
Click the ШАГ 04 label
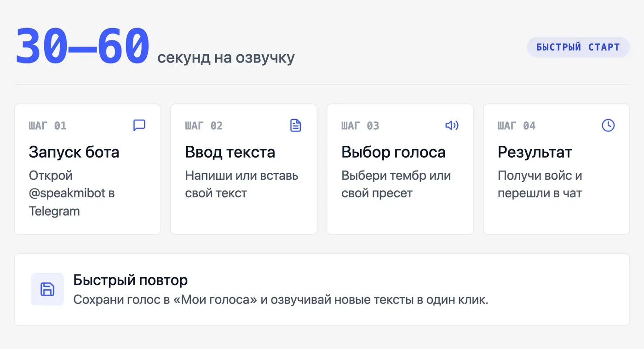click(517, 126)
